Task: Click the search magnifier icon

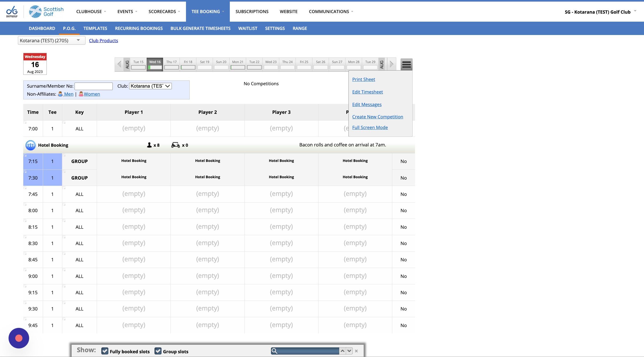Action: click(x=274, y=351)
